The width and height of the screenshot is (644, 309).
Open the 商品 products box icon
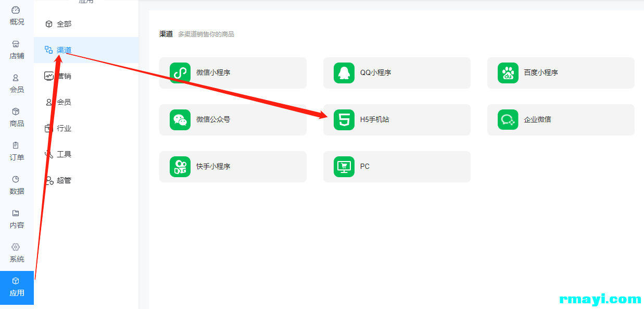pos(16,112)
